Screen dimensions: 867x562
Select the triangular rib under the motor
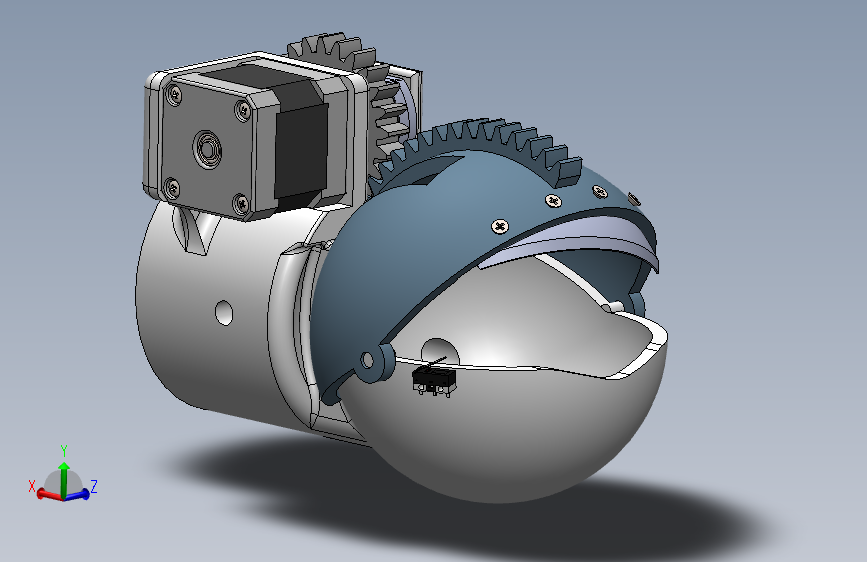(x=195, y=232)
